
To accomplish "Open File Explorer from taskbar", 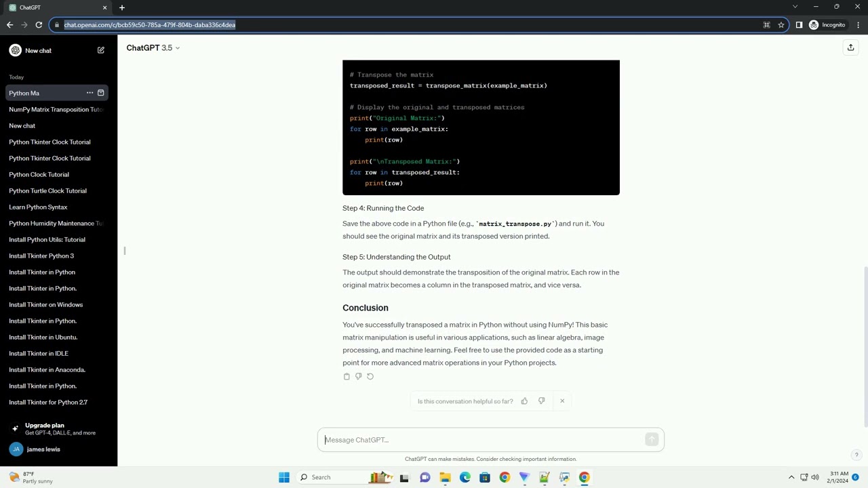I will [445, 477].
